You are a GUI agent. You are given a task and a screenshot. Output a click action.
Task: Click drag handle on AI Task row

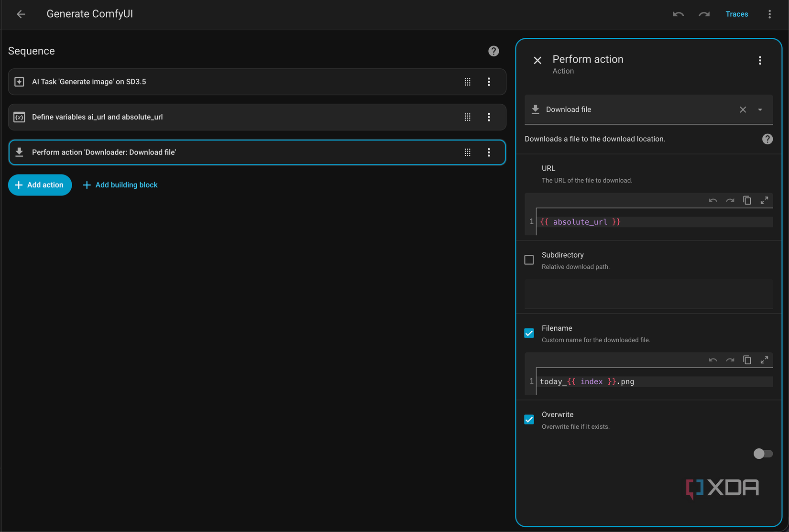[x=467, y=82]
